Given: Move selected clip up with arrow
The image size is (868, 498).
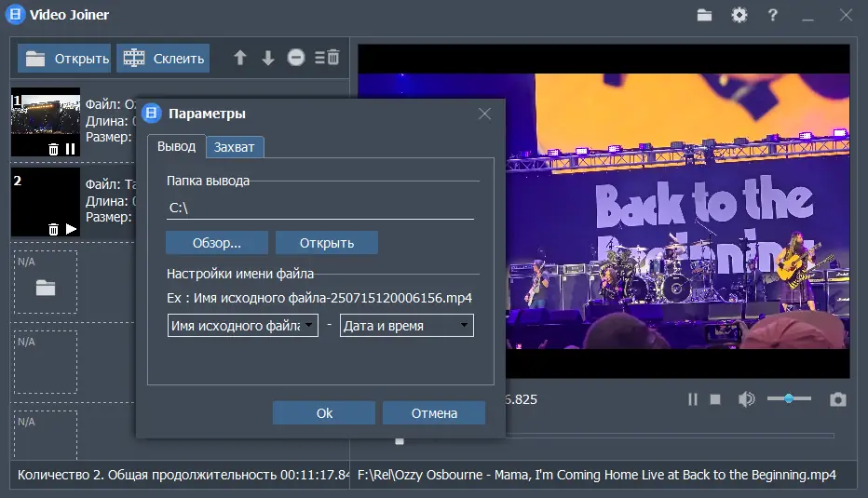Looking at the screenshot, I should (x=239, y=58).
